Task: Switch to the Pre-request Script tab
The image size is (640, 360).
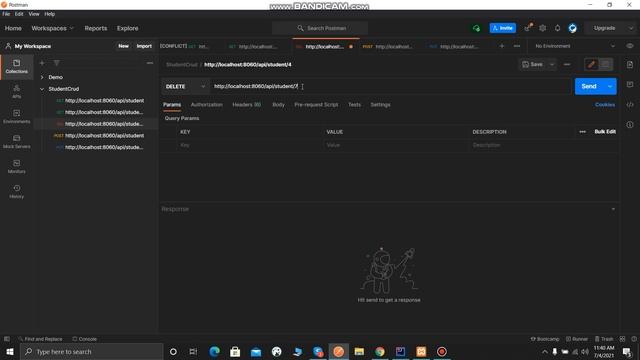Action: [316, 104]
